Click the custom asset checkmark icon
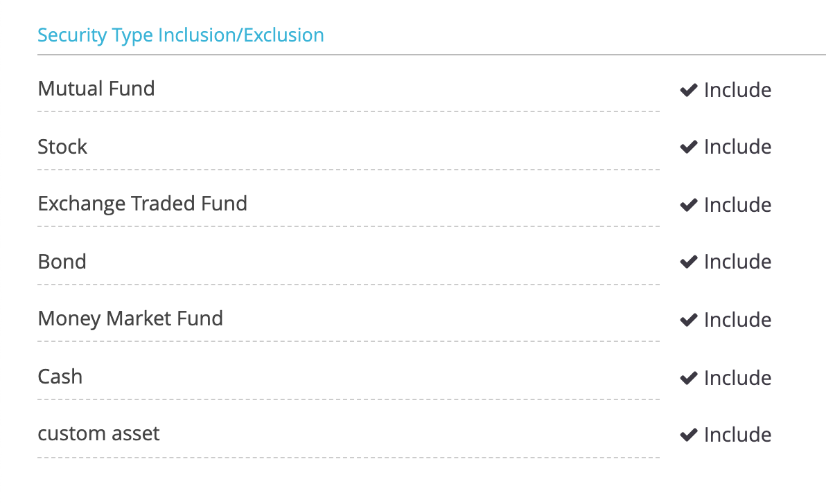Viewport: 826px width, 504px height. (x=689, y=435)
